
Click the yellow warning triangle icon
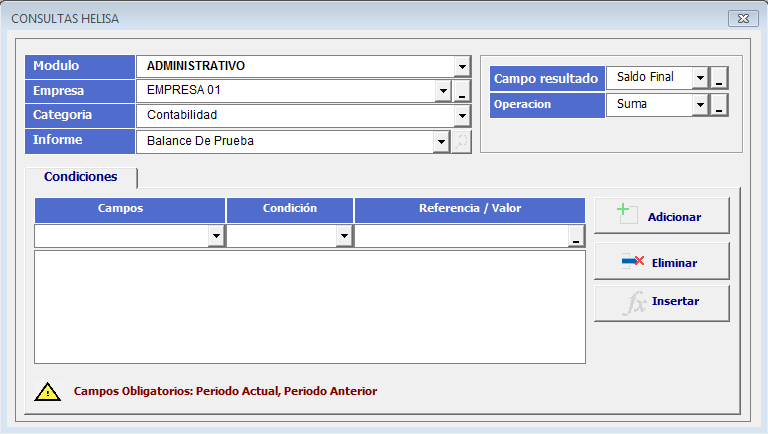48,392
